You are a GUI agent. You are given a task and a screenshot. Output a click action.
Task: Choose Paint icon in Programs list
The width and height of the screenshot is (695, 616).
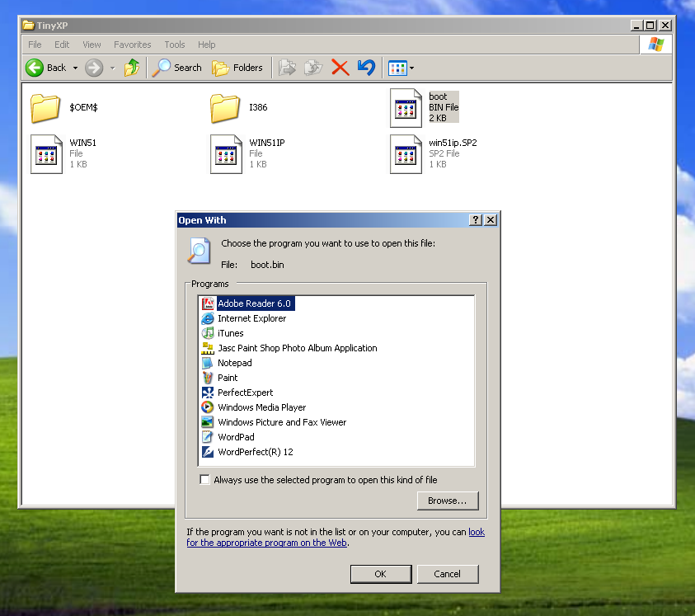point(208,378)
